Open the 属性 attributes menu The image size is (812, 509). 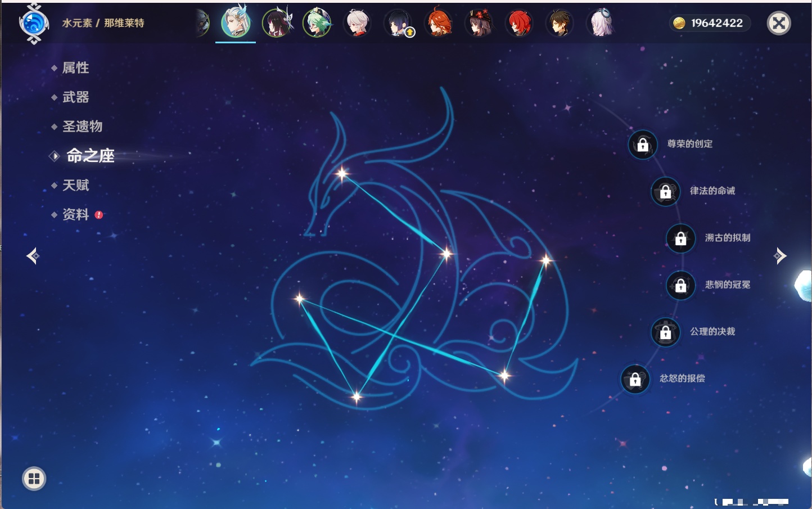pos(75,68)
